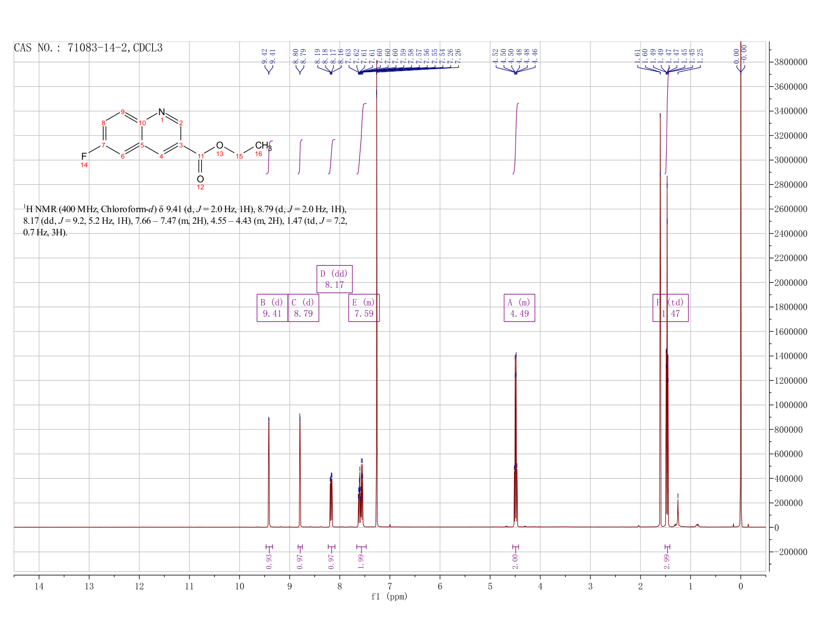
Task: Select the F (td) 1.47 multiplet box
Action: (671, 308)
